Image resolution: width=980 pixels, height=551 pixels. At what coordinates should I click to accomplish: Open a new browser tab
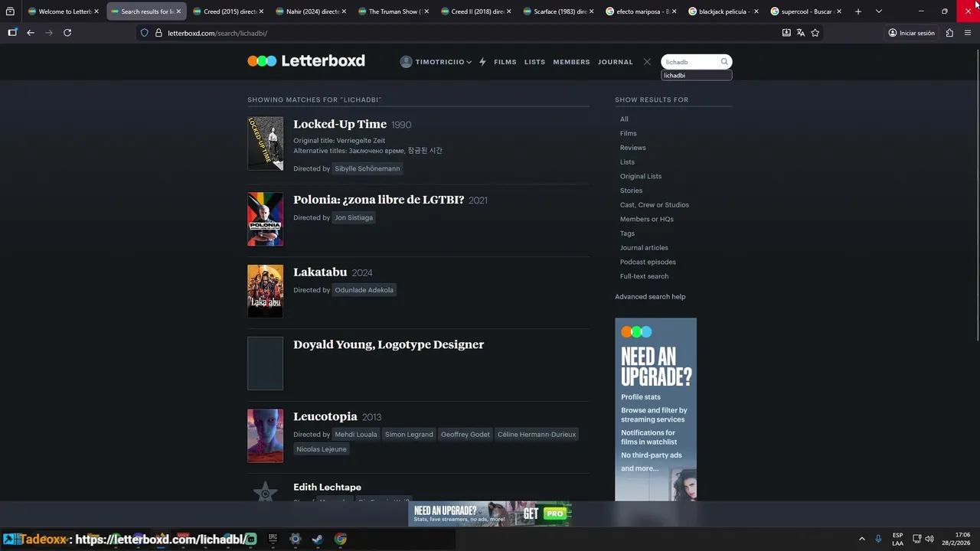click(x=858, y=11)
